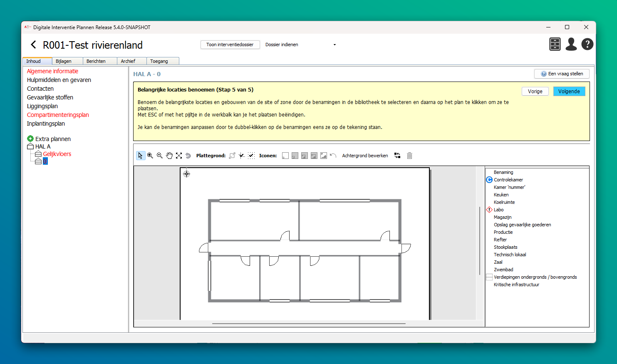Click the first Iconen size square
Viewport: 617px width, 364px height.
click(285, 156)
